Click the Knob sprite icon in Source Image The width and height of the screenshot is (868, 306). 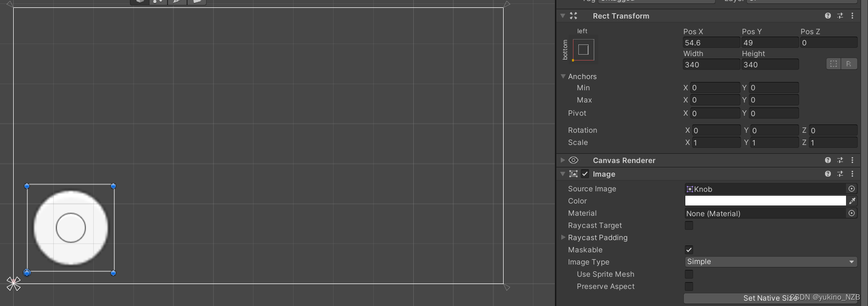pyautogui.click(x=690, y=189)
